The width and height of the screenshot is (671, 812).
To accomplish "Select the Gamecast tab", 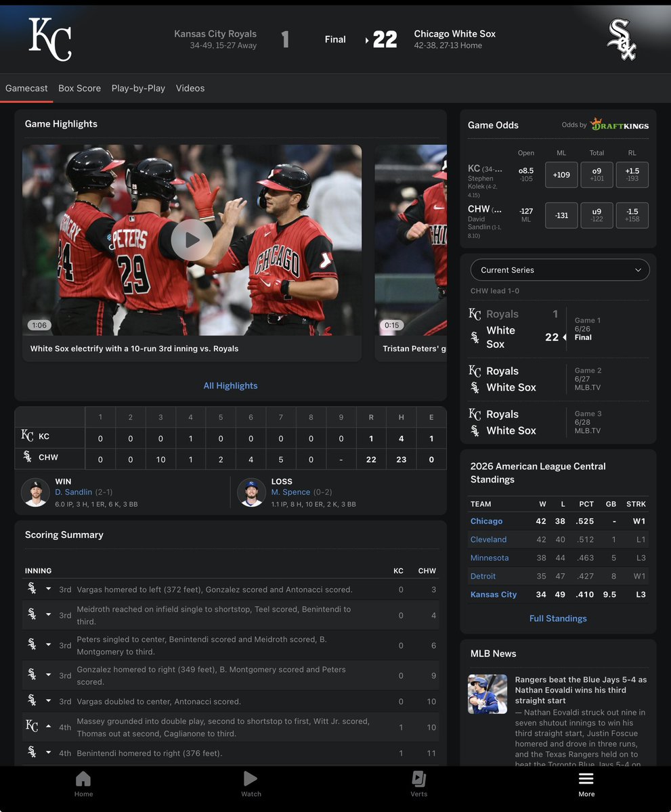I will pos(26,88).
